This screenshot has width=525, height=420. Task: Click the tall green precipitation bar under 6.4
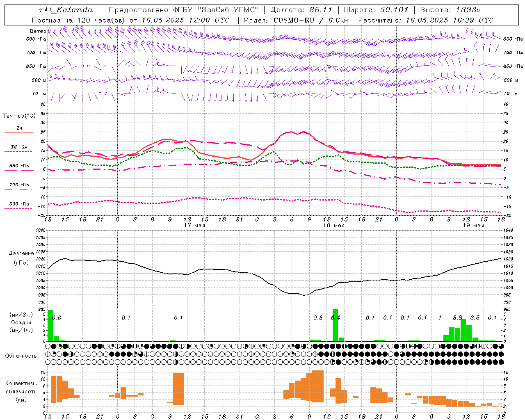click(x=335, y=325)
